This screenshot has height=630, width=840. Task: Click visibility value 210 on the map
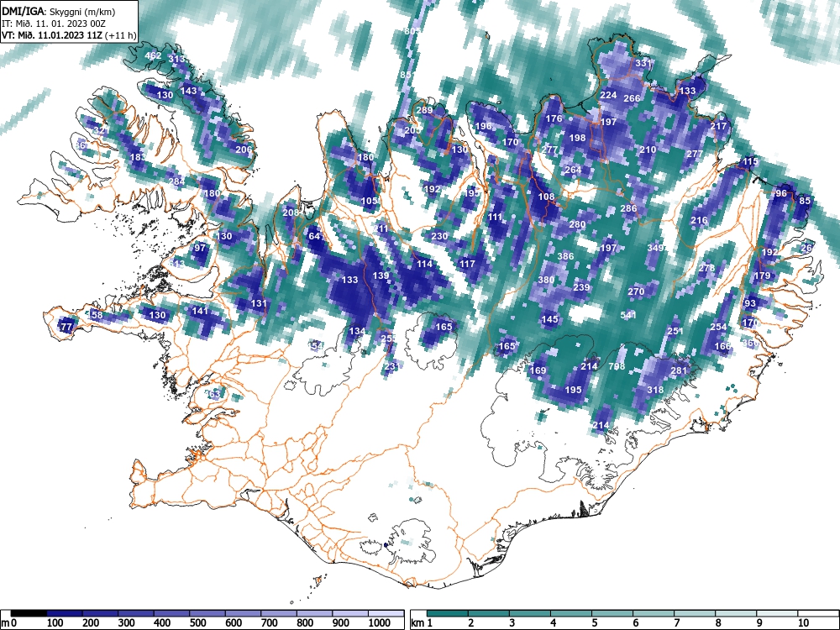pos(648,150)
